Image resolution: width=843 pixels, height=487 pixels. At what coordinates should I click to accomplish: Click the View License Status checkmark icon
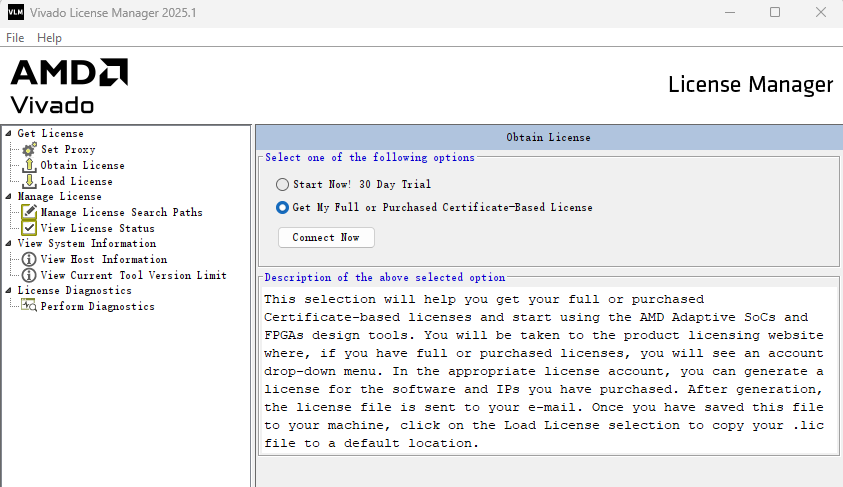coord(29,228)
